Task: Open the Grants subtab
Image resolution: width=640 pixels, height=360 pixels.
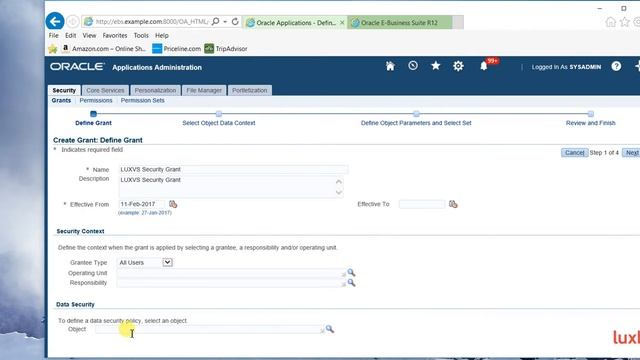Action: click(61, 100)
